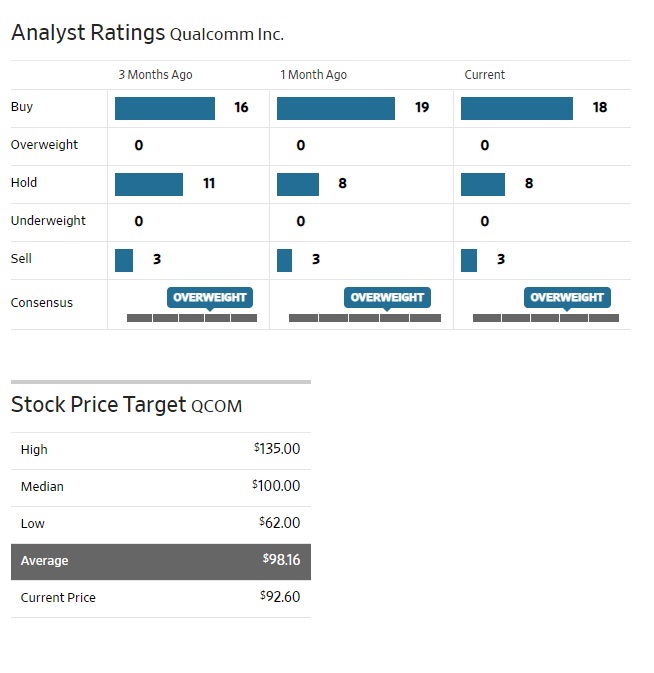Click the Current Price value $92.60
654x673 pixels.
point(280,598)
